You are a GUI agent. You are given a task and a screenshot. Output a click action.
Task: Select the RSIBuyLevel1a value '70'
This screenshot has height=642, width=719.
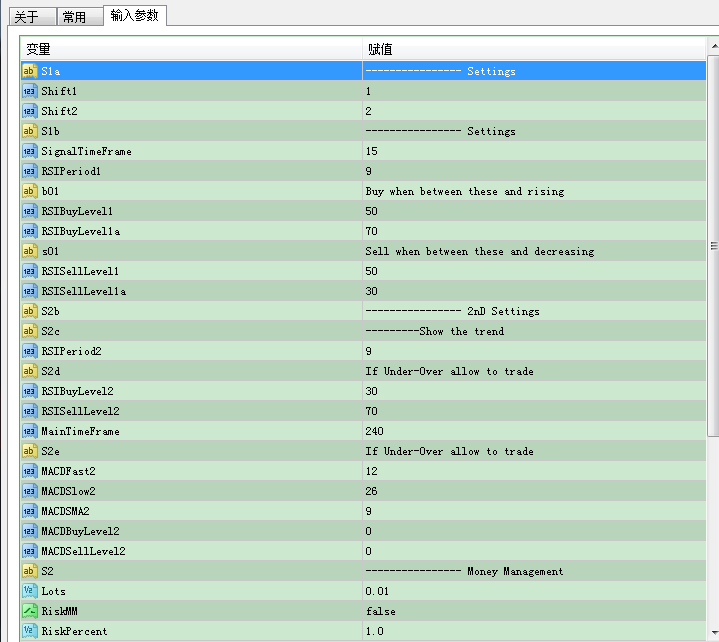click(534, 231)
